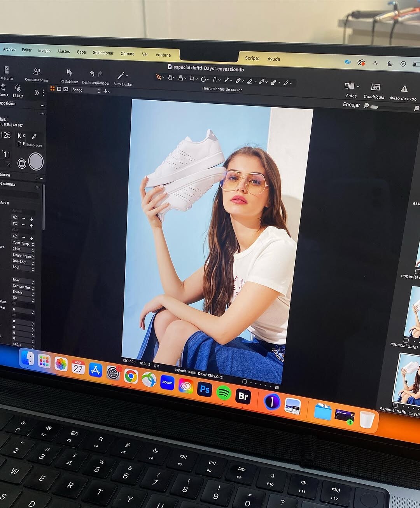Open the Ajustes menu
The height and width of the screenshot is (508, 420).
pyautogui.click(x=63, y=51)
